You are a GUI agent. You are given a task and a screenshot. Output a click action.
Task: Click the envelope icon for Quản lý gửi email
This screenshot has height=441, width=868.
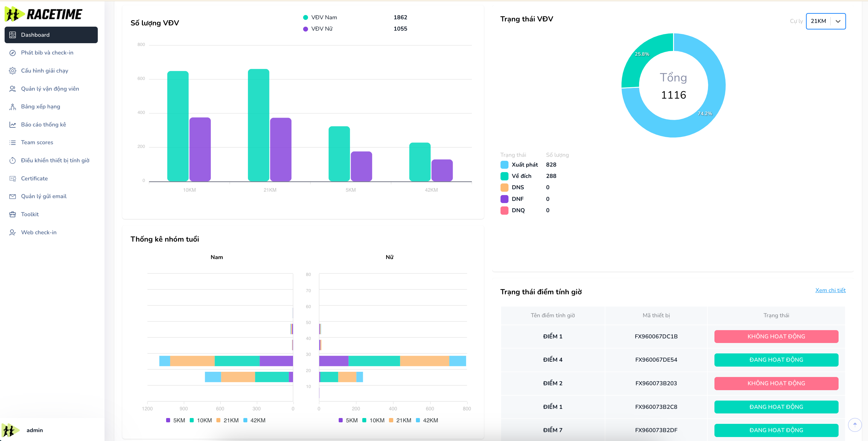(13, 196)
